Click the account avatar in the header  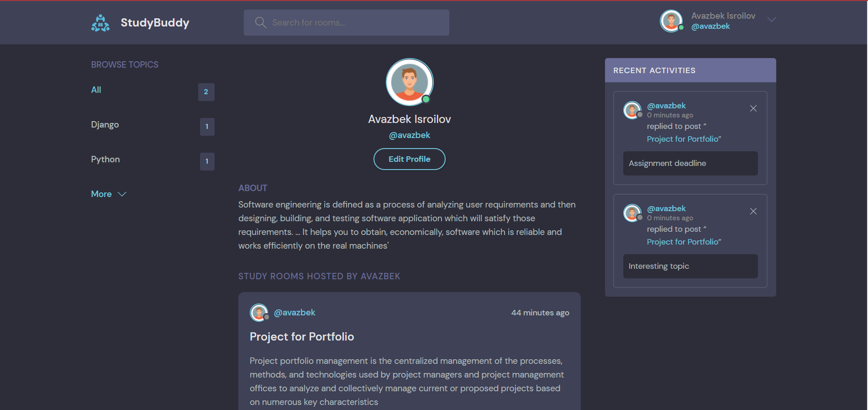click(x=671, y=21)
